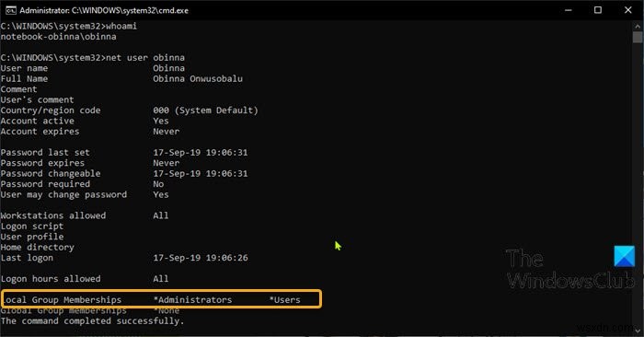644x337 pixels.
Task: Click the title text 'Administrator: C:\WINDOWS\system32\cmd.exe'
Action: pos(104,10)
